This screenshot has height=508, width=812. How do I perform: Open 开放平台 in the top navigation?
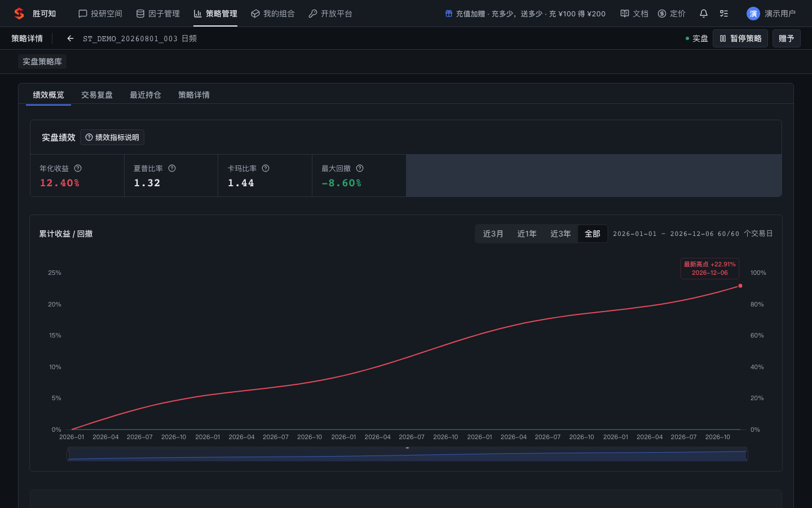pos(330,14)
